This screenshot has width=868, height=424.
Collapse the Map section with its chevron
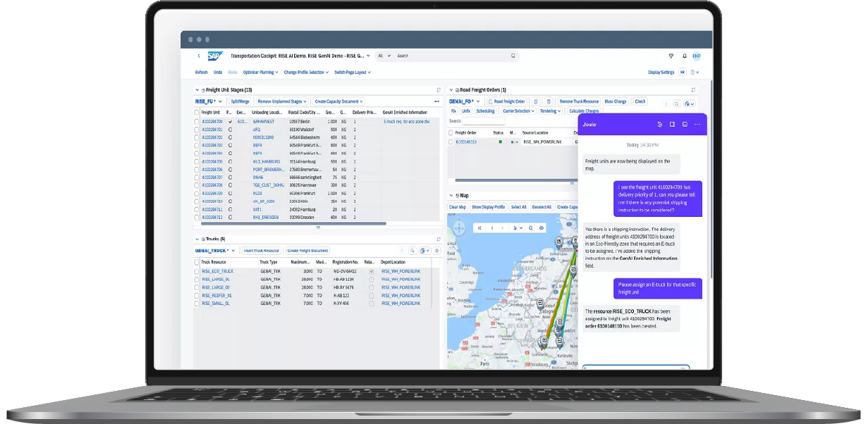[451, 196]
